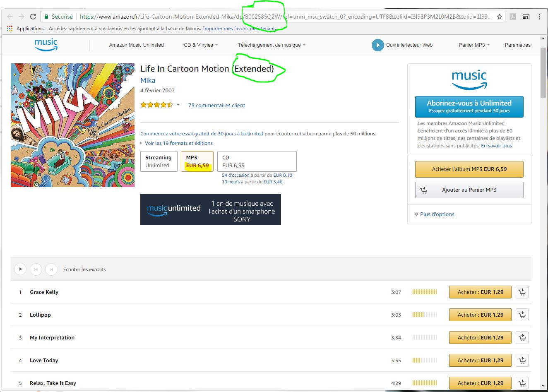The height and width of the screenshot is (392, 548).
Task: Click the Amazon Music logo
Action: point(46,45)
